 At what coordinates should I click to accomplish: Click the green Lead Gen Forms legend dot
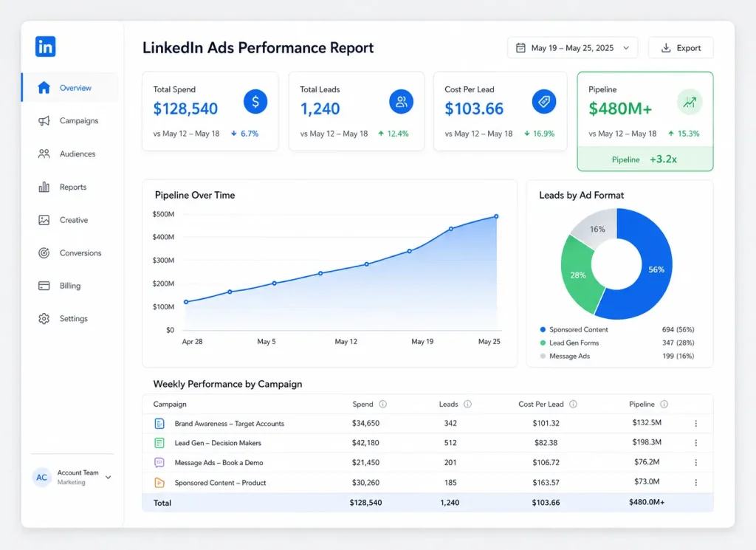pyautogui.click(x=543, y=343)
